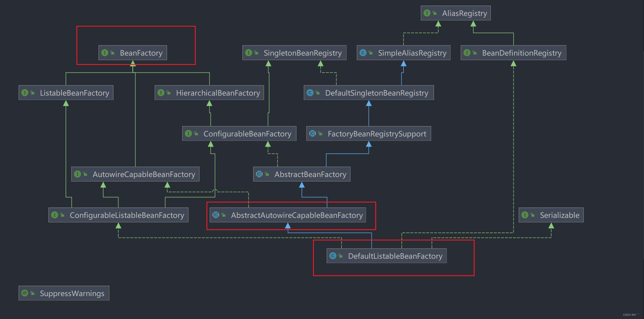Click the visibility lock icon beside Serializable
The width and height of the screenshot is (644, 319).
[x=533, y=215]
